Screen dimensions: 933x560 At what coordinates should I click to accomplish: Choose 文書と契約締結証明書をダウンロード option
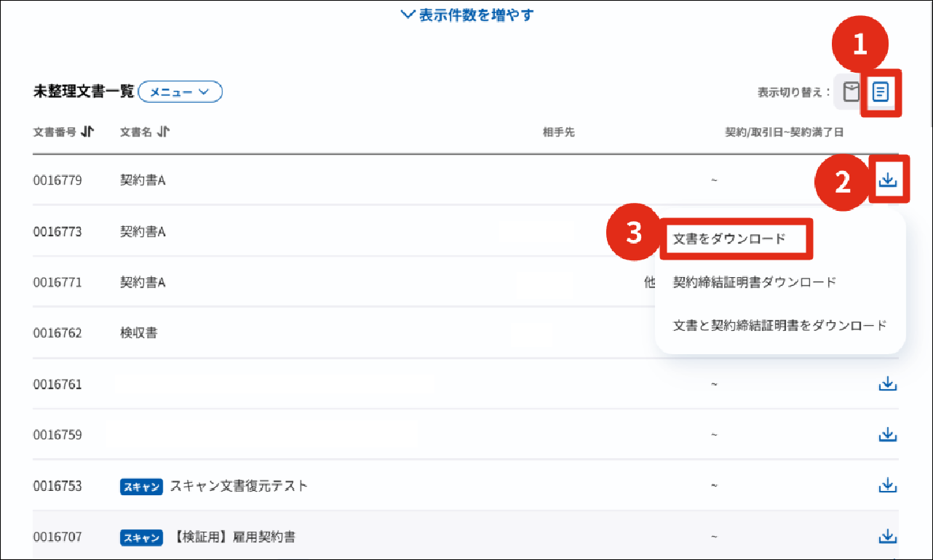(x=779, y=325)
